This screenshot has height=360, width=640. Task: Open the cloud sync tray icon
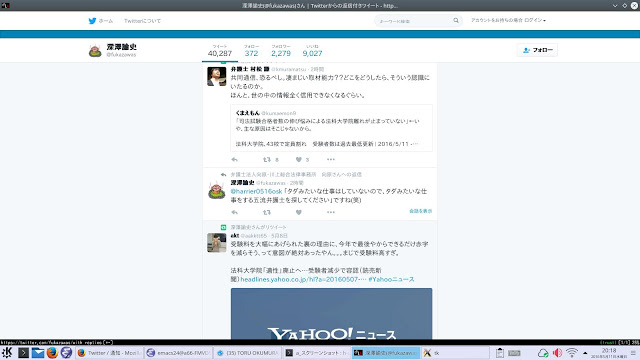[x=543, y=353]
